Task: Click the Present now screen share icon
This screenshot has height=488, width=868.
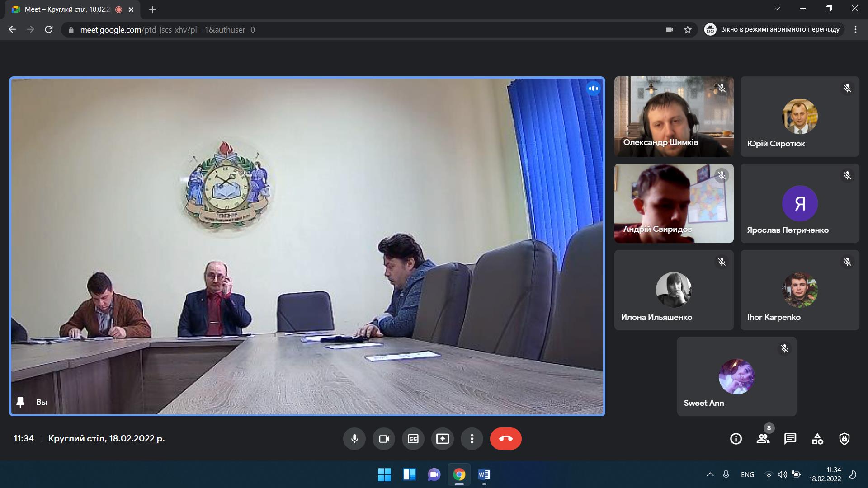Action: [x=443, y=439]
